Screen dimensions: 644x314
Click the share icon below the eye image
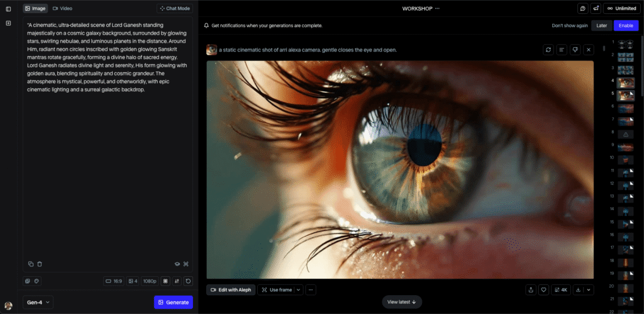(531, 290)
